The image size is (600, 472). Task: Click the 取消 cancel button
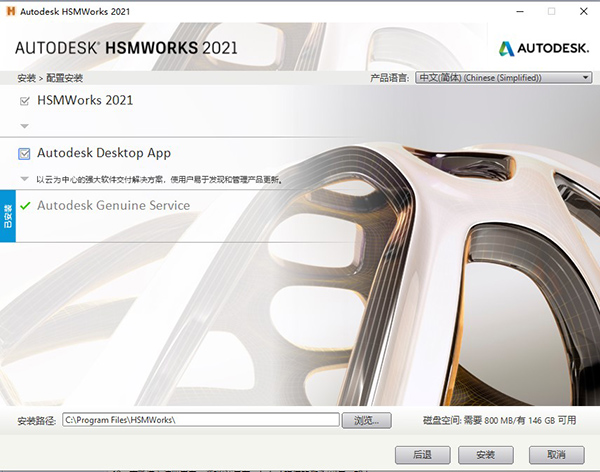pyautogui.click(x=556, y=454)
